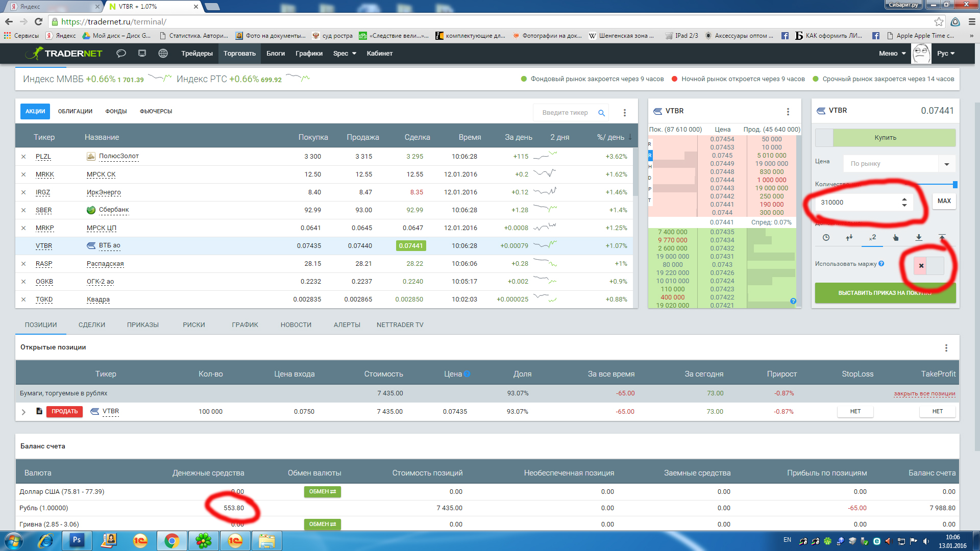
Task: Click the red Продать button for VTBR
Action: (x=64, y=412)
